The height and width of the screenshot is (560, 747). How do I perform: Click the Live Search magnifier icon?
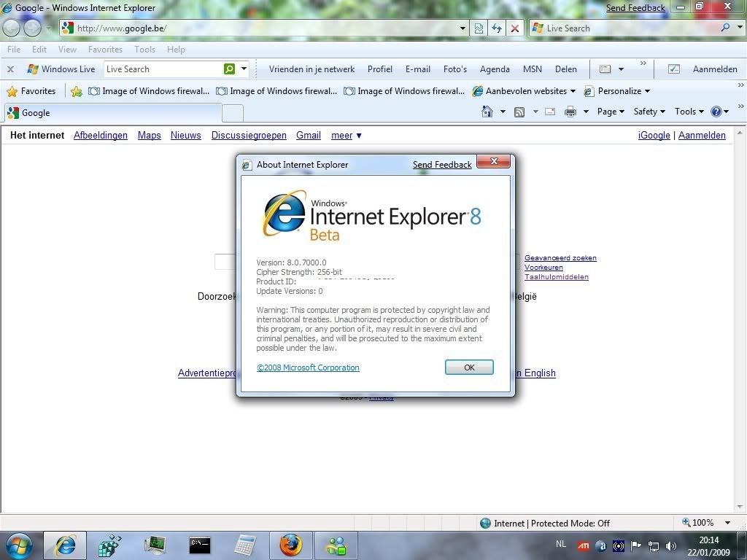coord(725,28)
